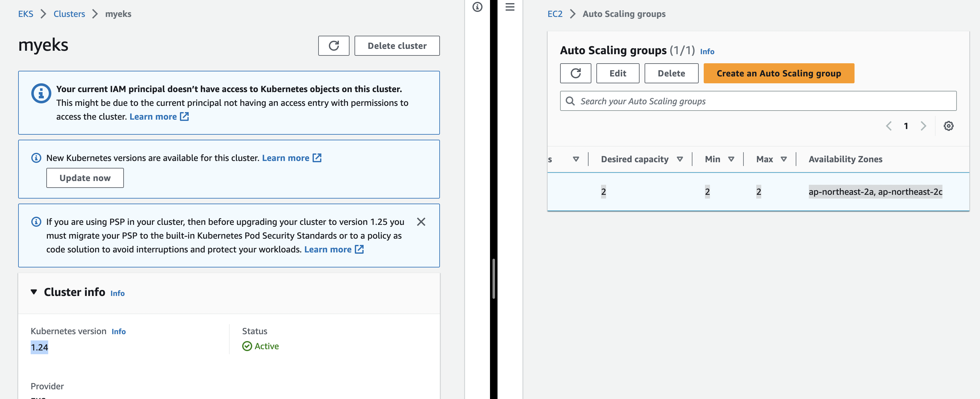The image size is (980, 399).
Task: Open Clusters breadcrumb link
Action: [69, 14]
